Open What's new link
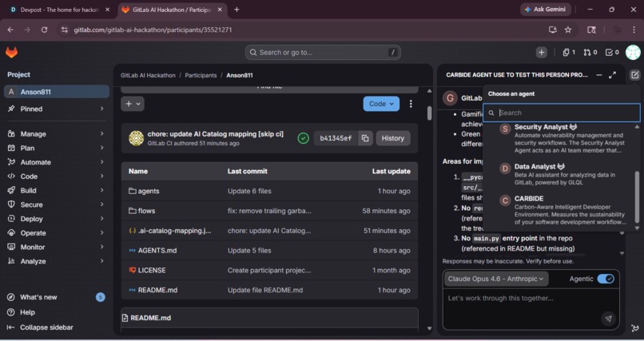 56,297
